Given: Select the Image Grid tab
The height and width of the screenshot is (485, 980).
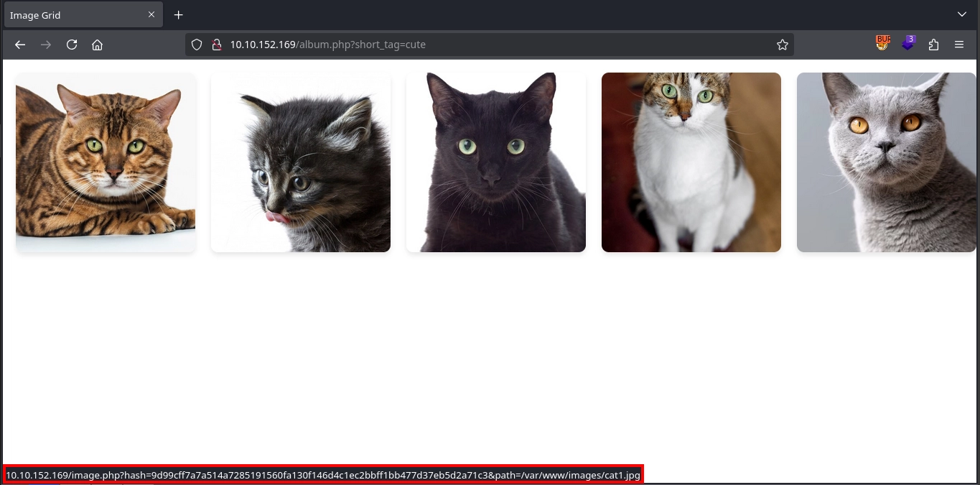Looking at the screenshot, I should coord(72,15).
